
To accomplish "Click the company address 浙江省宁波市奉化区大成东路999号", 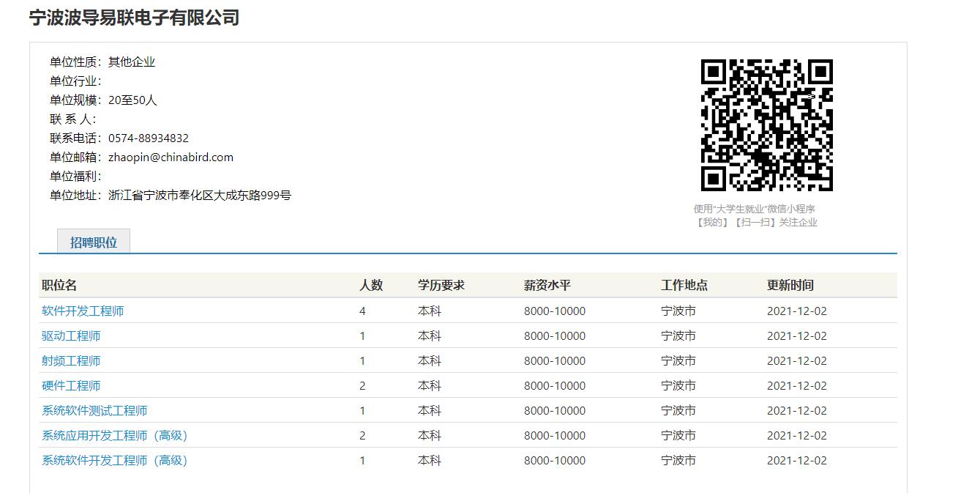I will 200,195.
